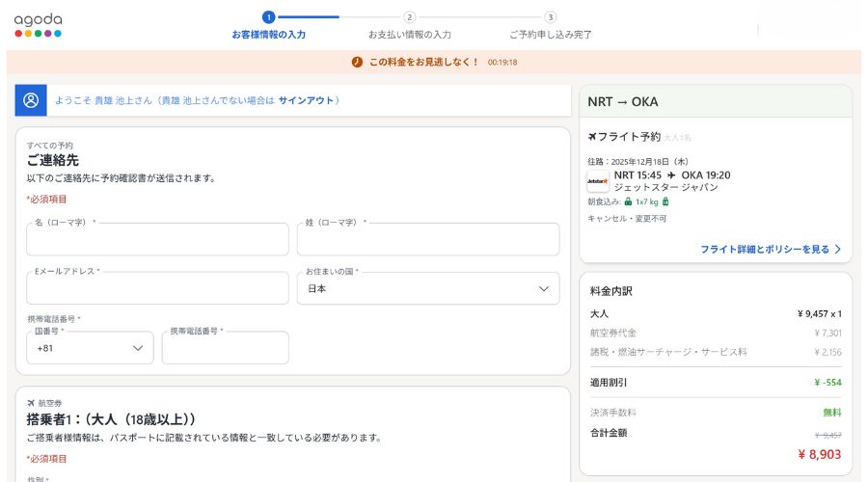Click the 航空券代金 ¥ 7,301 value

(x=827, y=333)
